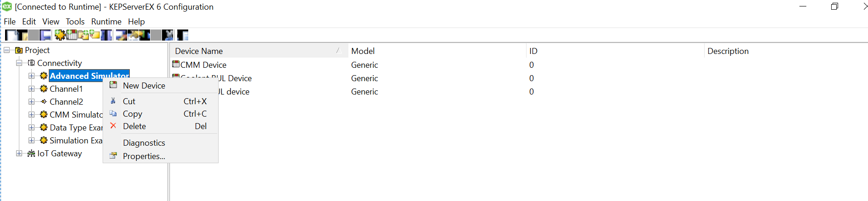Click the red X Delete icon

click(113, 126)
